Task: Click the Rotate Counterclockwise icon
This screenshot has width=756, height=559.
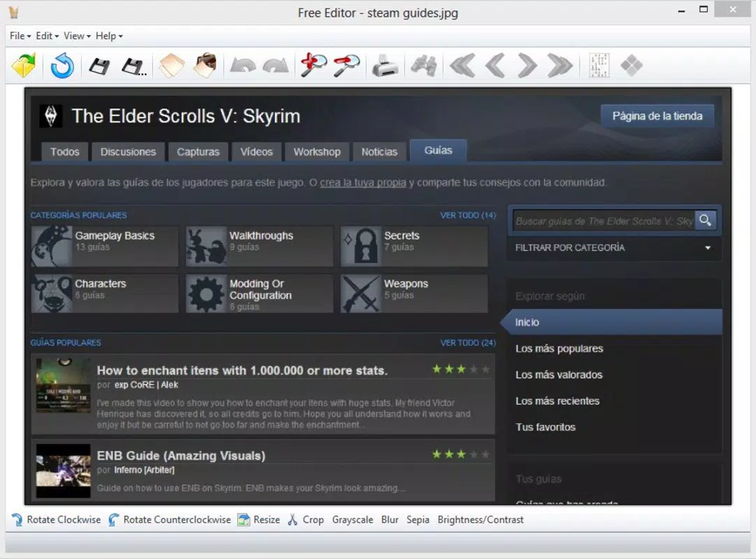Action: 114,519
